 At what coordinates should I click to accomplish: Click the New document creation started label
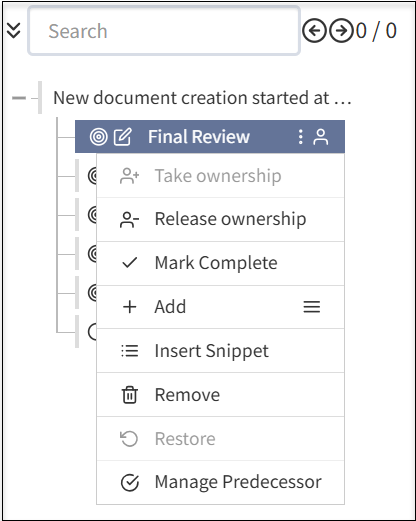pyautogui.click(x=202, y=98)
